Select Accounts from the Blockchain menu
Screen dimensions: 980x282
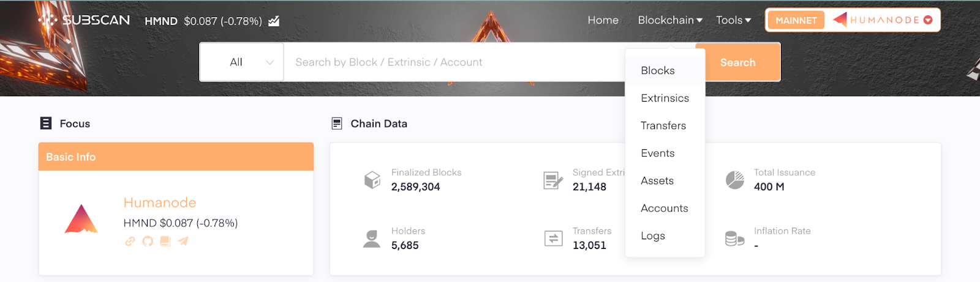[665, 208]
